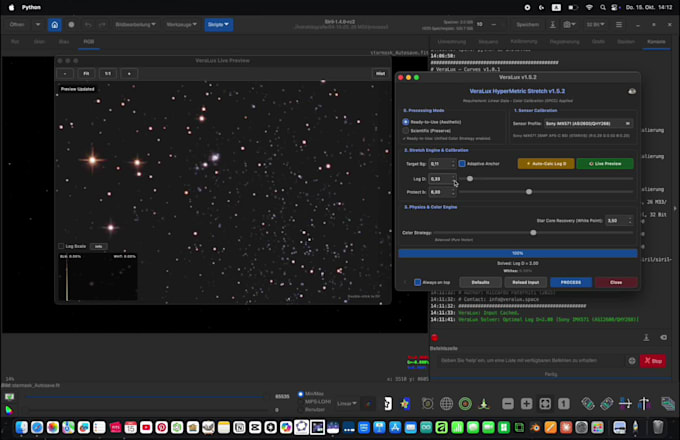Toggle the Adaptive Anchor checkbox
The width and height of the screenshot is (680, 440).
click(x=462, y=163)
